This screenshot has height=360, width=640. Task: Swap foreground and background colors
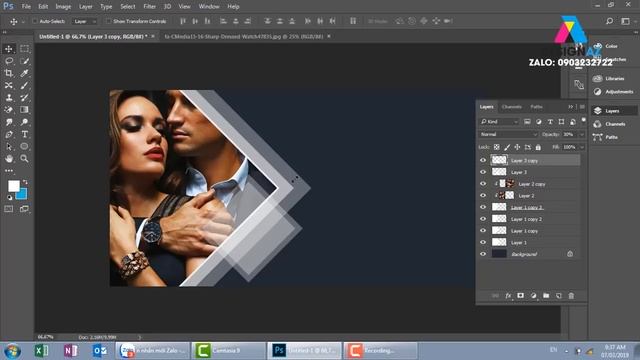pyautogui.click(x=25, y=182)
